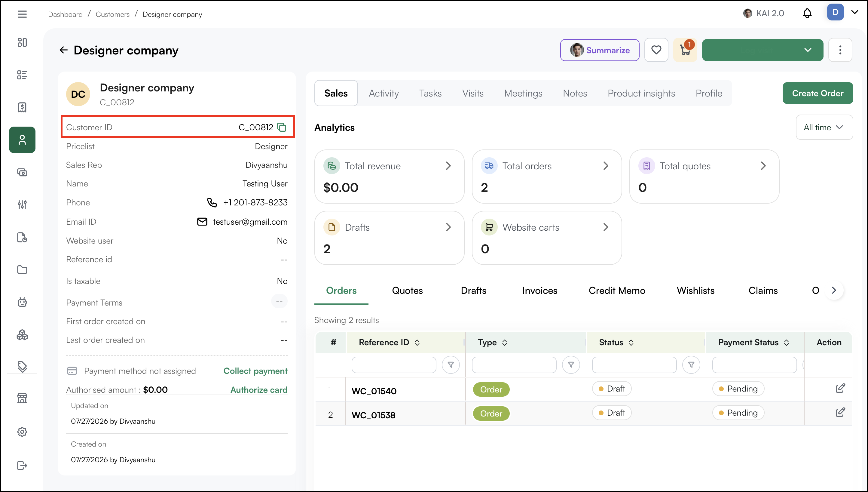Click the Summarize button
The height and width of the screenshot is (492, 868).
600,50
